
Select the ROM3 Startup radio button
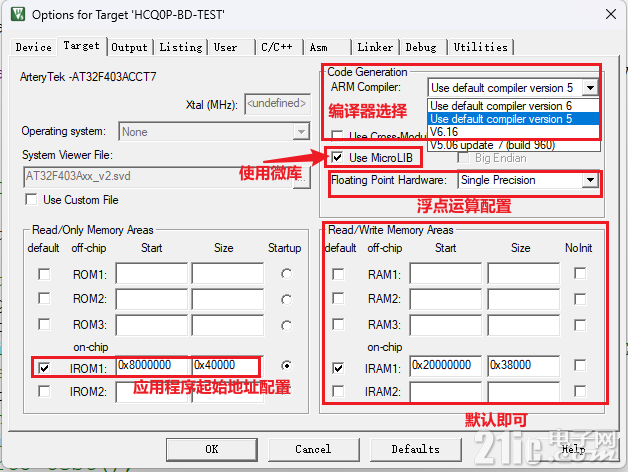286,326
